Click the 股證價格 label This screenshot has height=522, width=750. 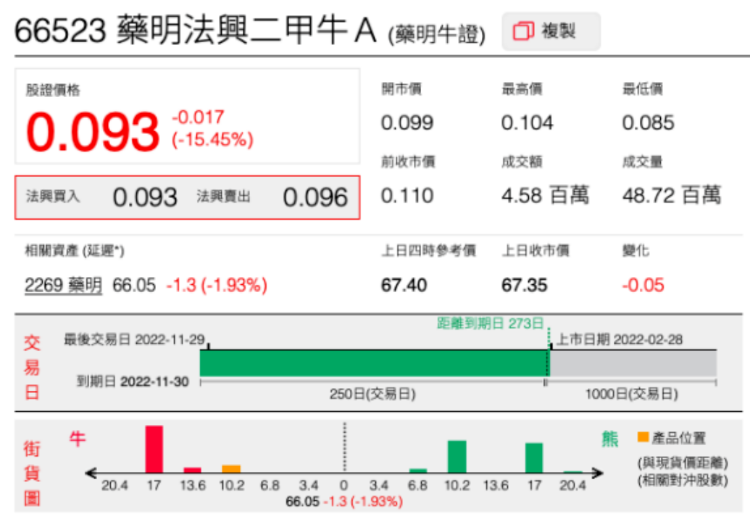[x=53, y=90]
